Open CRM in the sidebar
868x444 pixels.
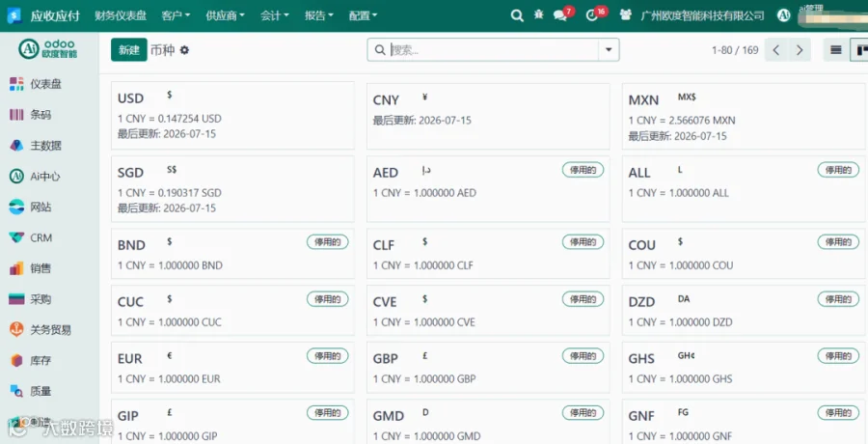(x=31, y=237)
